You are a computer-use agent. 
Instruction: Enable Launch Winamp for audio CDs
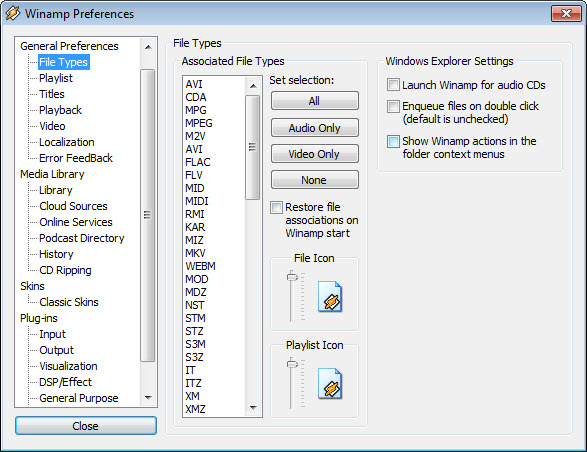point(393,85)
